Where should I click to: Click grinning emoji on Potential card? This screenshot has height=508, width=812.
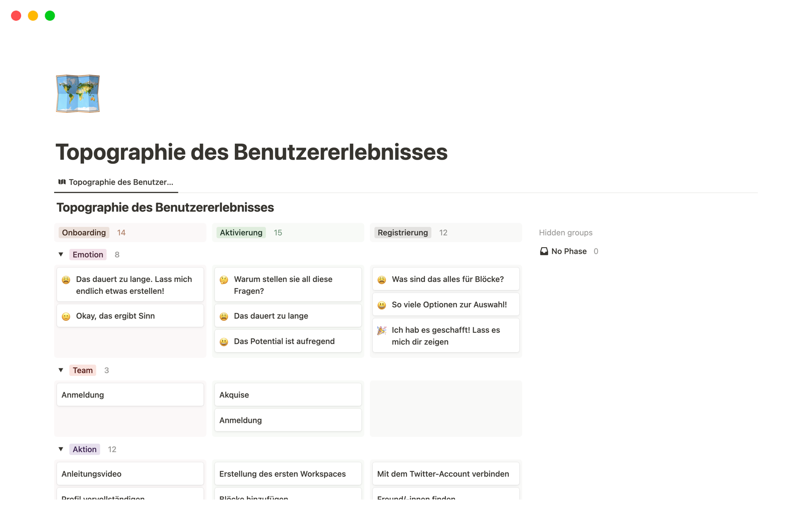224,342
